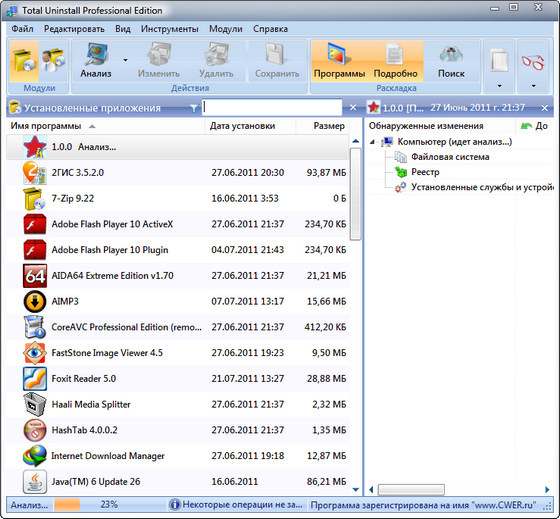Image resolution: width=560 pixels, height=519 pixels.
Task: Click the filter funnel icon
Action: [x=194, y=108]
